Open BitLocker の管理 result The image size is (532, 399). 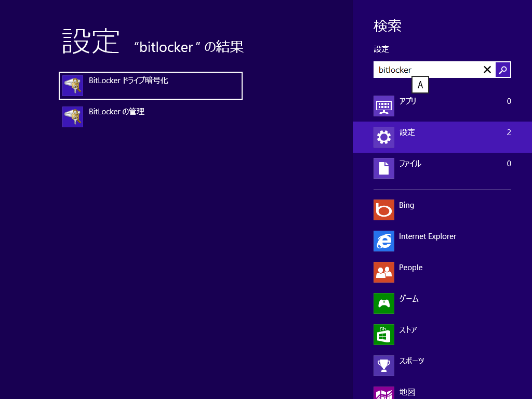[151, 117]
